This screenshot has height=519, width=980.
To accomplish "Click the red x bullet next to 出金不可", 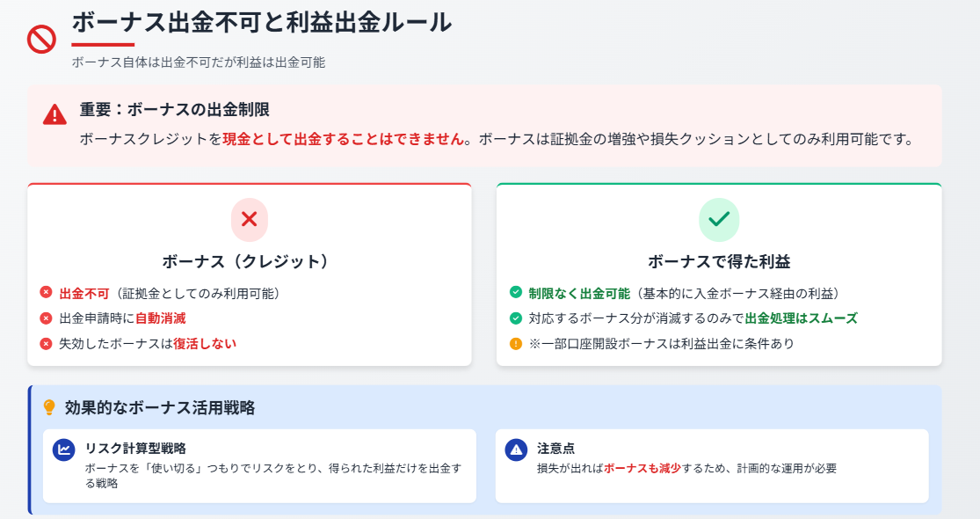I will coord(47,293).
